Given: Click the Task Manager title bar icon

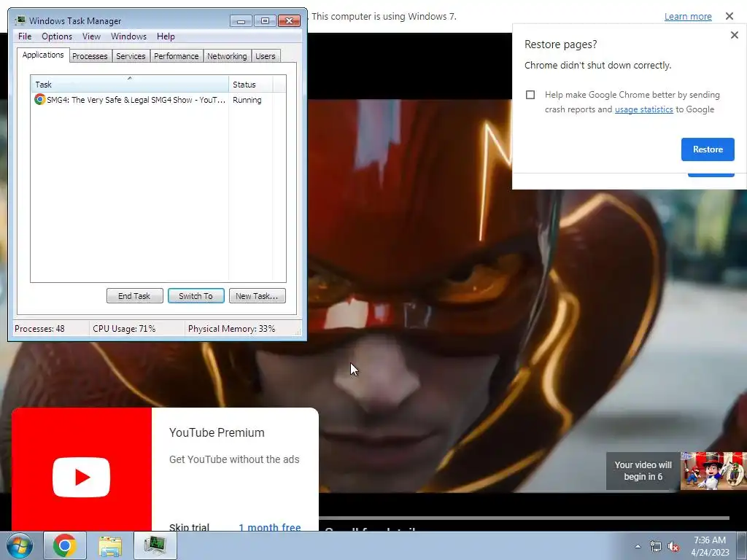Looking at the screenshot, I should [x=20, y=20].
